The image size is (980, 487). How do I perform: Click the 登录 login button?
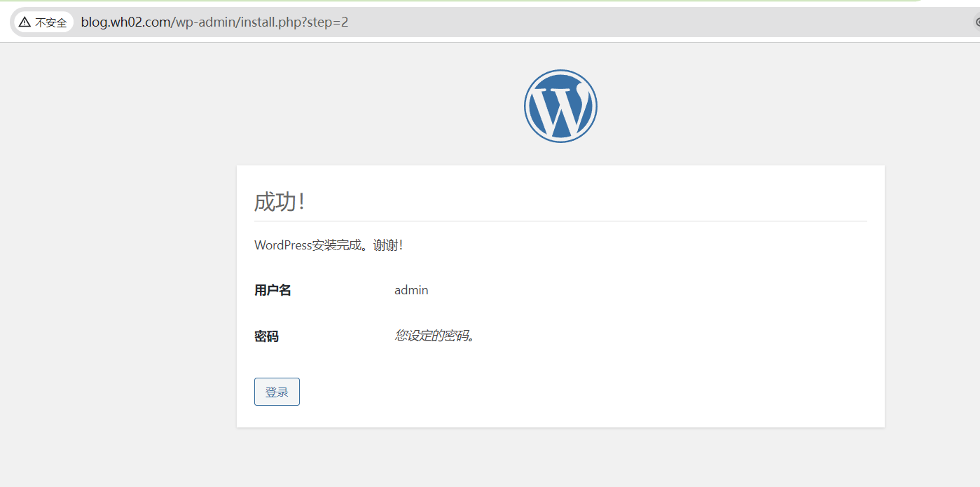coord(277,392)
